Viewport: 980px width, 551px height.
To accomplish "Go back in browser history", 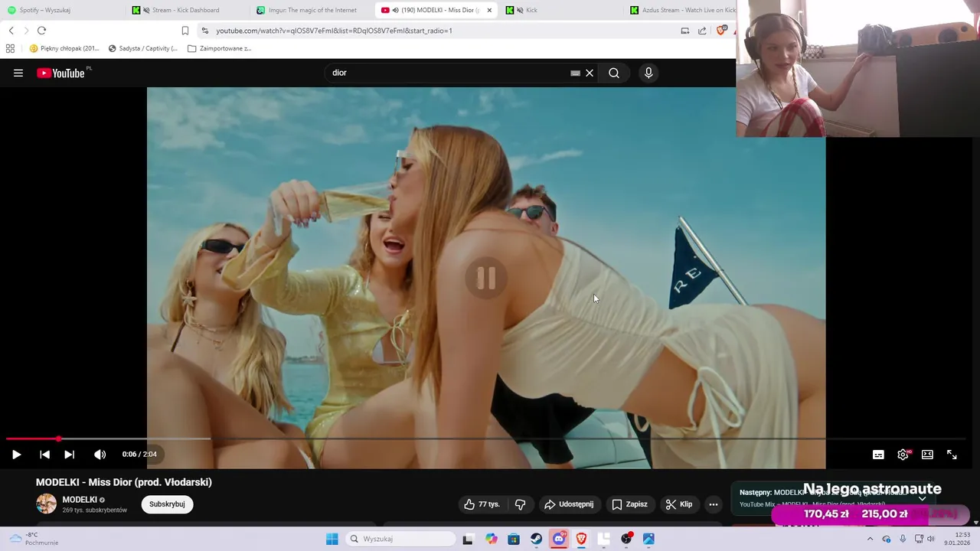I will [11, 31].
